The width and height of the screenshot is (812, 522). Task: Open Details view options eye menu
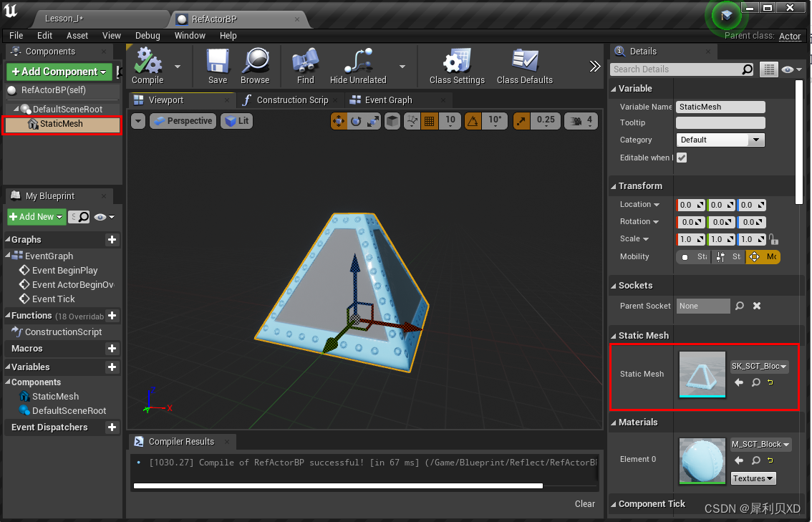(791, 69)
